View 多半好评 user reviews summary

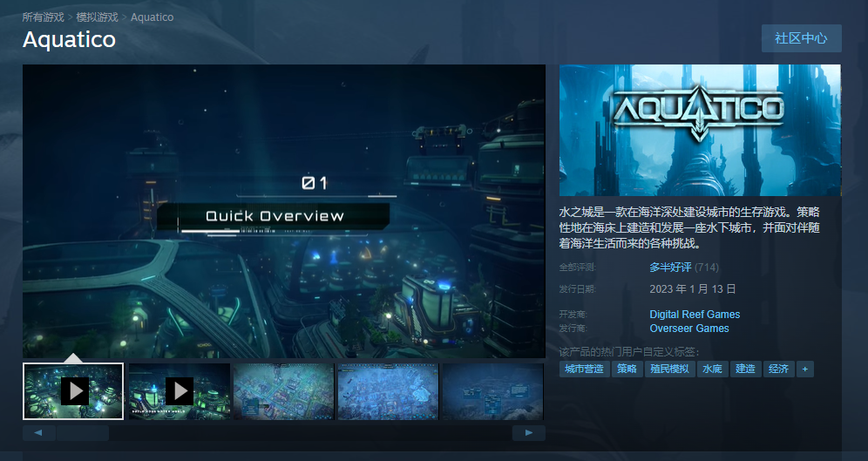pyautogui.click(x=670, y=267)
